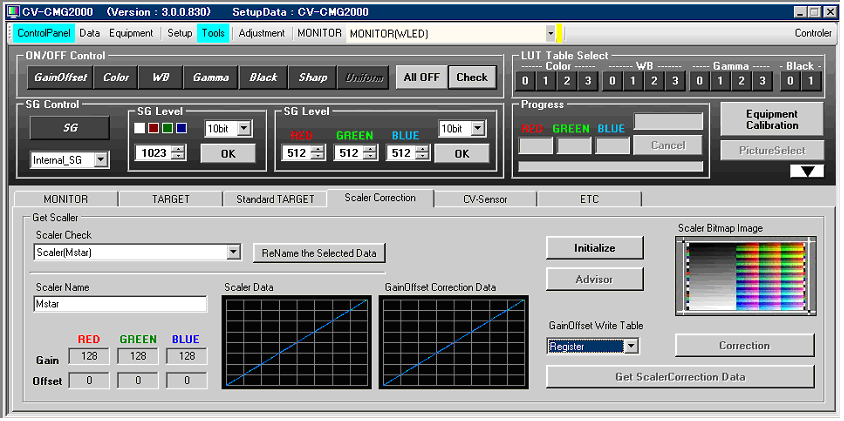This screenshot has height=421, width=844.
Task: Click the All OFF button
Action: (x=421, y=77)
